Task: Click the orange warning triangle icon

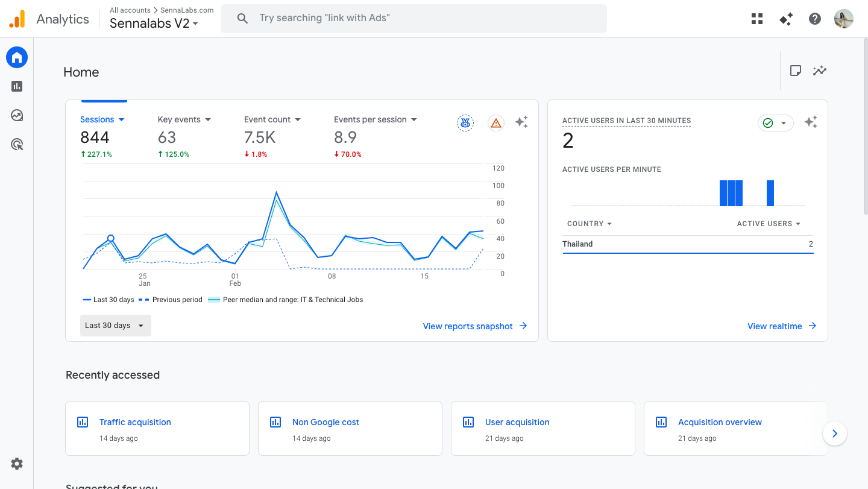Action: pyautogui.click(x=495, y=123)
